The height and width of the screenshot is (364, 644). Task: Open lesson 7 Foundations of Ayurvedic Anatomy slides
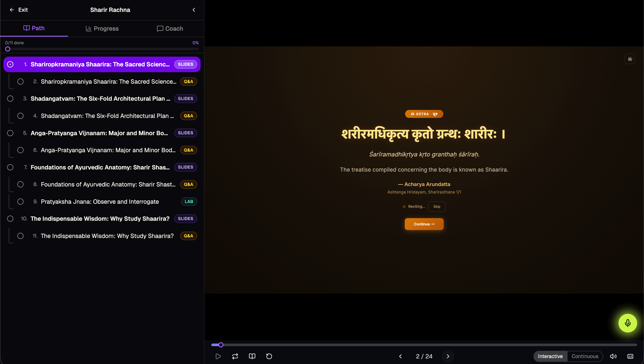(102, 167)
